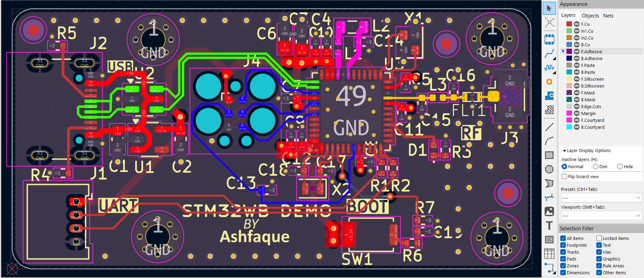Viewport: 644px width, 278px height.
Task: Toggle the Rule Areas checkbox
Action: (599, 266)
